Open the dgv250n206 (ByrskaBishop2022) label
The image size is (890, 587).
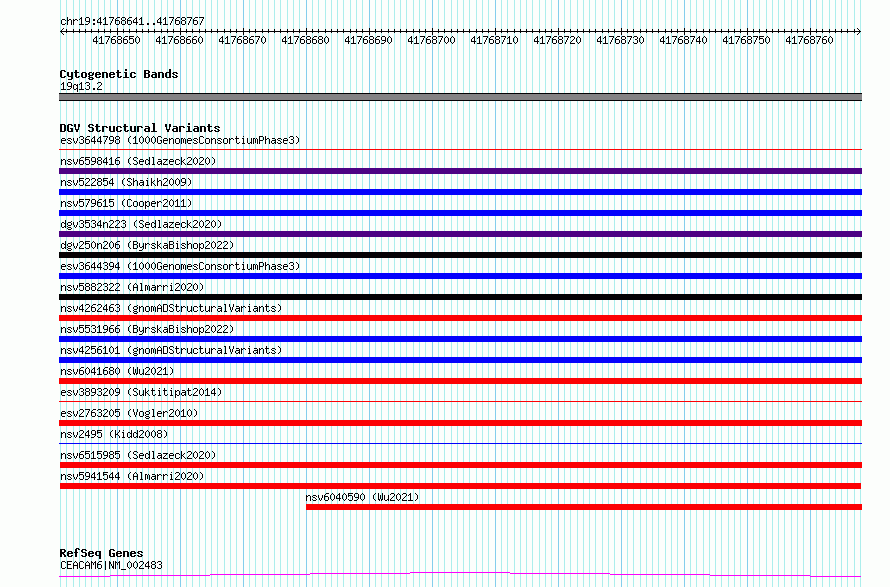click(147, 245)
